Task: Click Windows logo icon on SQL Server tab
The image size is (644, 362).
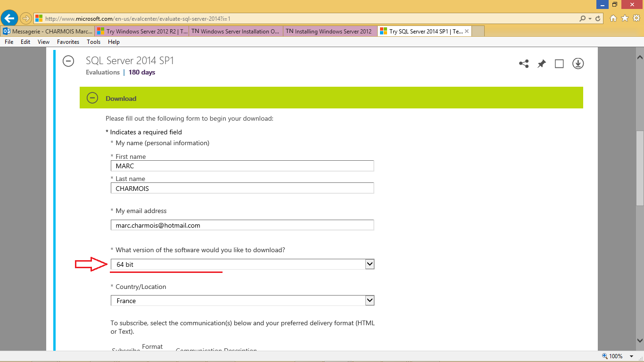Action: pyautogui.click(x=384, y=32)
